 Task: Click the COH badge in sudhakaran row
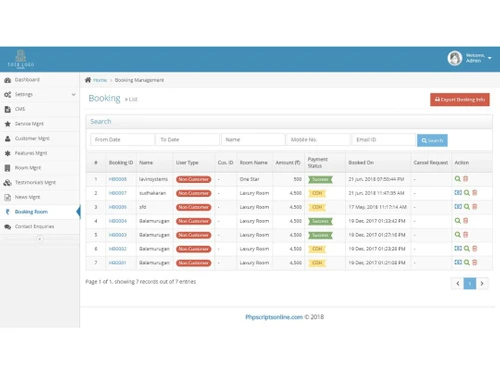pos(317,193)
